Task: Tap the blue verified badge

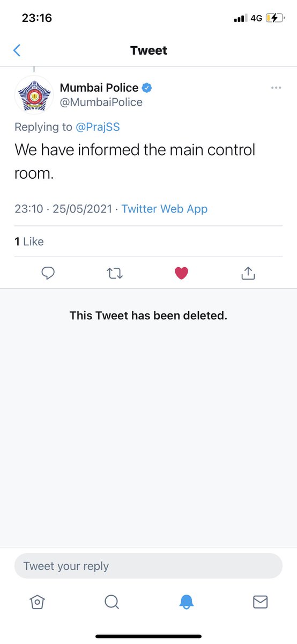Action: (x=147, y=87)
